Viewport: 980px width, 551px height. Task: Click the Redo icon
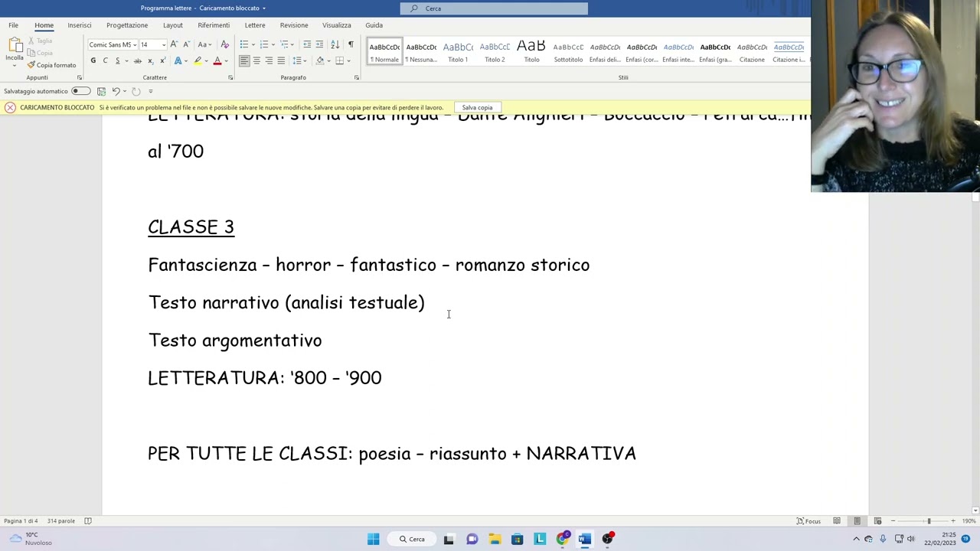pyautogui.click(x=136, y=91)
